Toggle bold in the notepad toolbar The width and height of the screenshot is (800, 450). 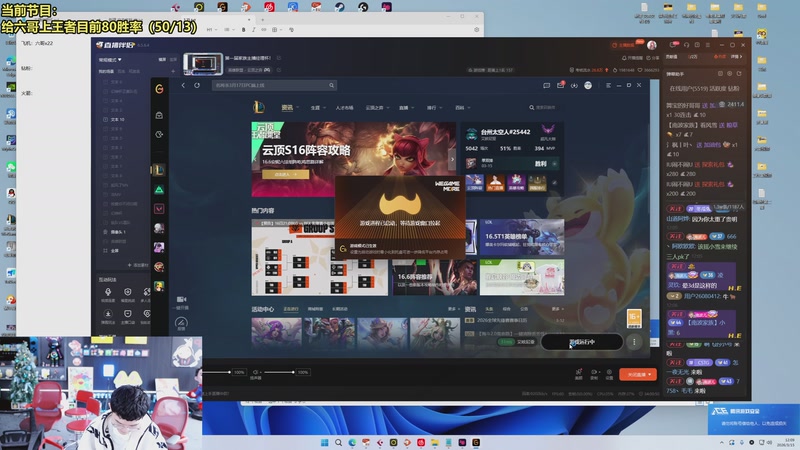pyautogui.click(x=243, y=30)
